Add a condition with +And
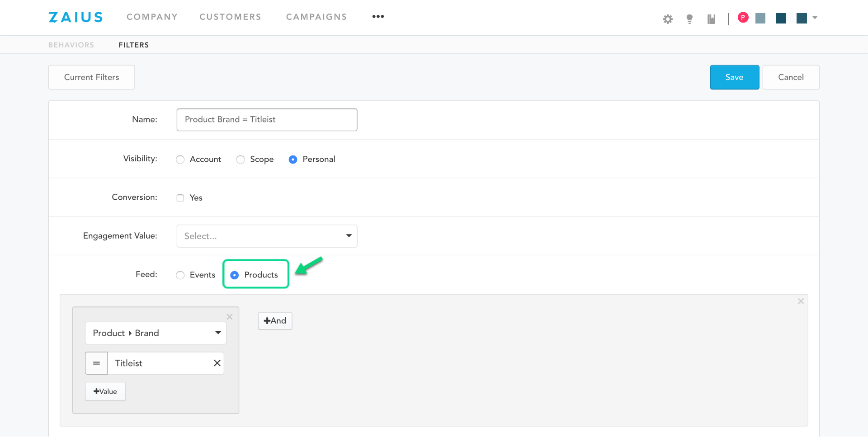Viewport: 868px width, 437px height. (275, 321)
